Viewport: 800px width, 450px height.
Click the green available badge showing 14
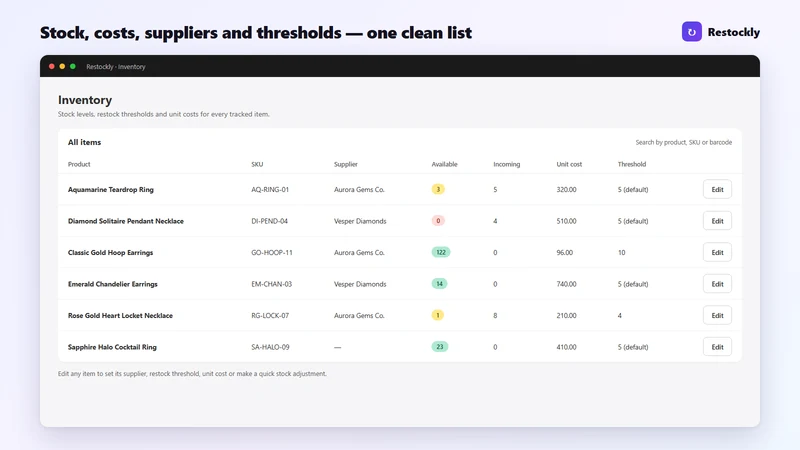coord(439,284)
